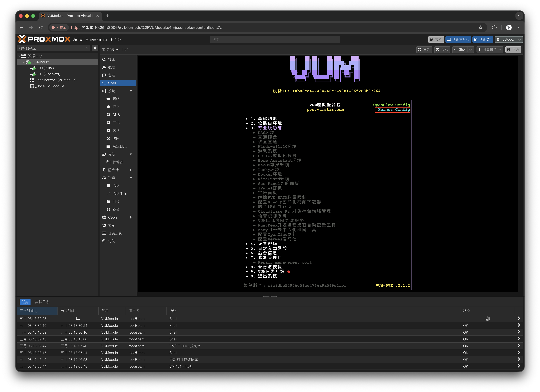
Task: Open the 搜索 node menu item
Action: pos(118,60)
